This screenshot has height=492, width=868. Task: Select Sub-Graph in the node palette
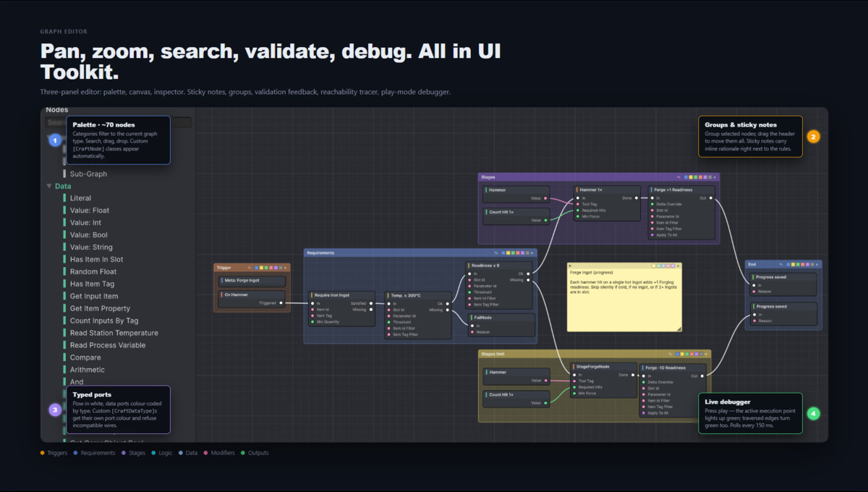tap(88, 174)
